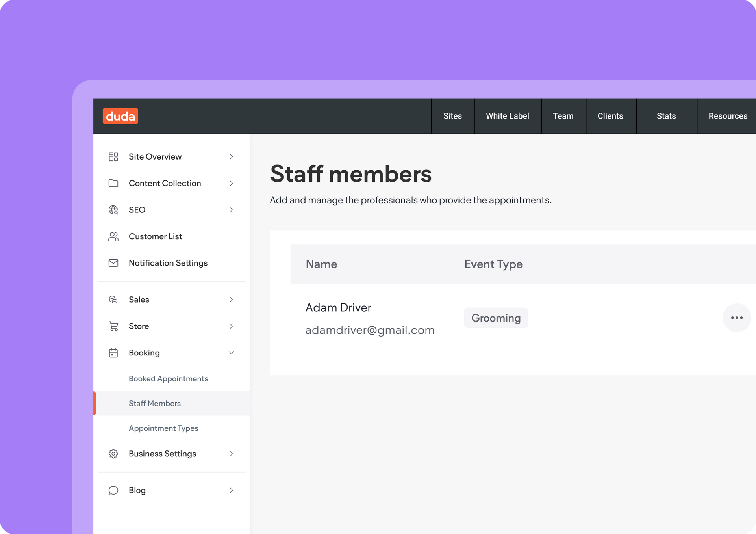
Task: Click the Site Overview grid icon
Action: (x=113, y=157)
